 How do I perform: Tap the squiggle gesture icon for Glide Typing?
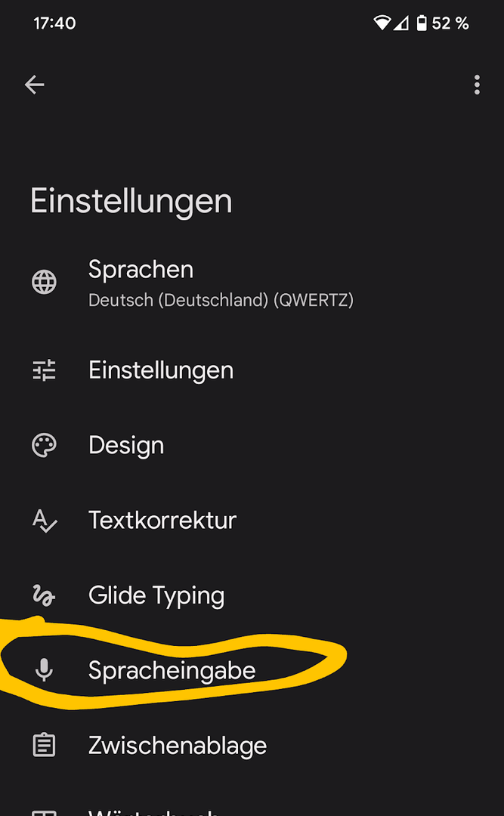[x=44, y=595]
